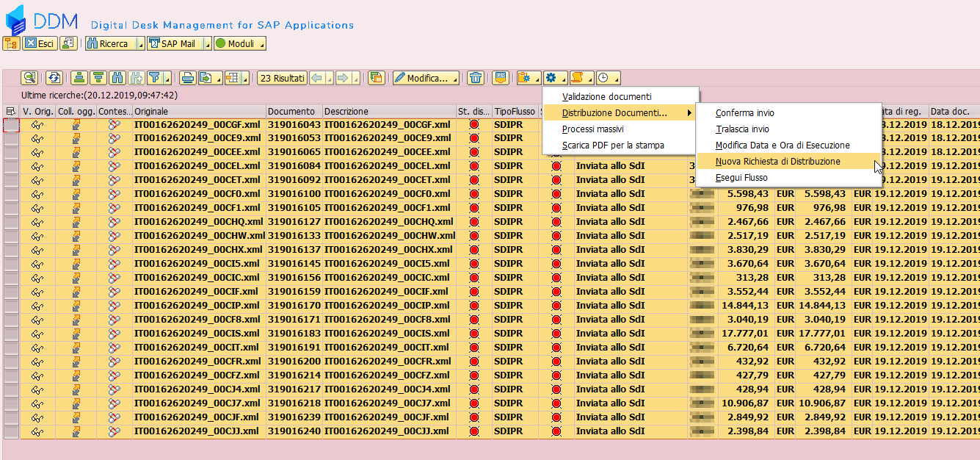Click the orange scroll log icon
Viewport: 980px width, 460px height.
(578, 78)
